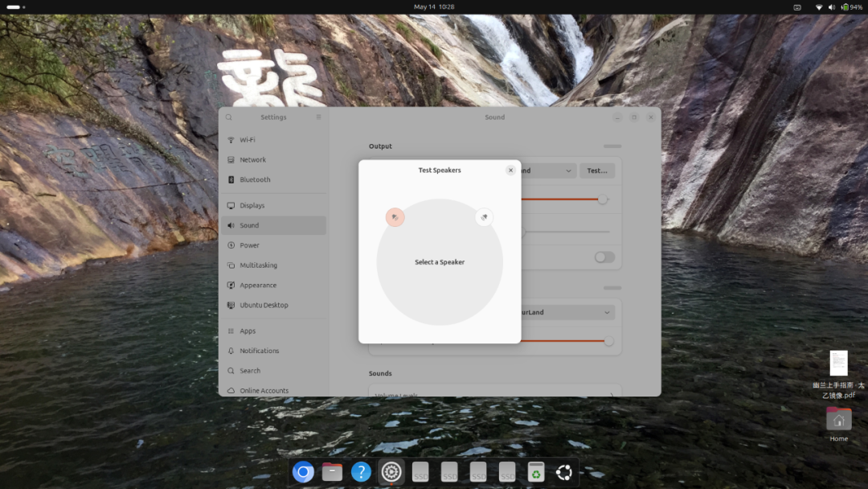Open Search settings panel
The height and width of the screenshot is (489, 868).
[x=273, y=371]
